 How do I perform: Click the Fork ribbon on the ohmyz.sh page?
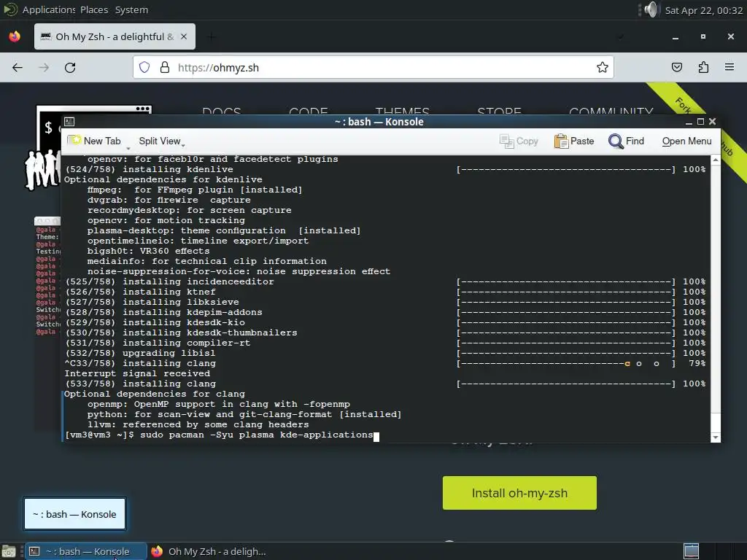pos(684,106)
